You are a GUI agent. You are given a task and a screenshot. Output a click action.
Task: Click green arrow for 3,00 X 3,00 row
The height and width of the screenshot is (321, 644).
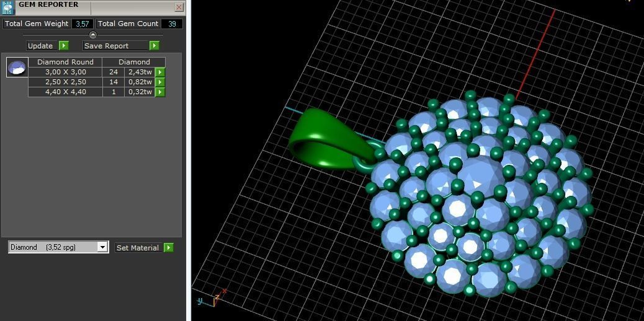pyautogui.click(x=160, y=73)
